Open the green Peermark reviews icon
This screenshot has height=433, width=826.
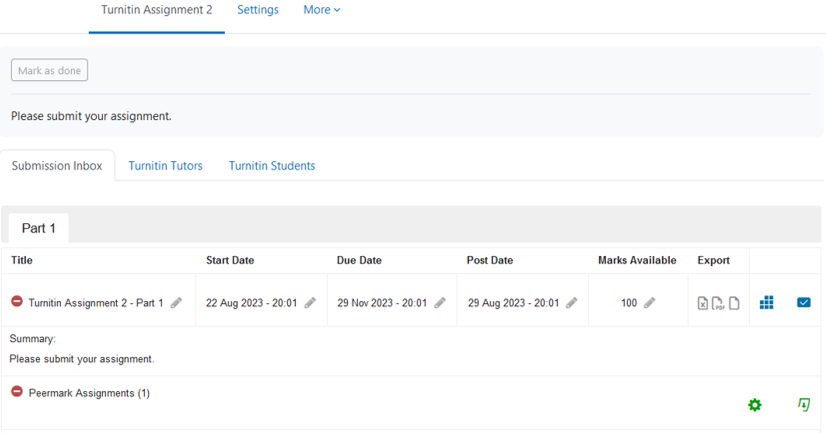(x=804, y=405)
